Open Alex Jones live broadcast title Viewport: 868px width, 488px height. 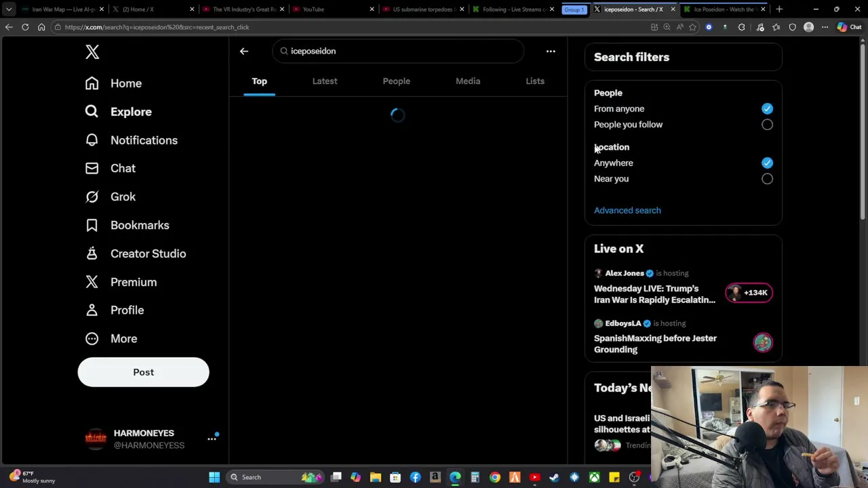click(x=654, y=294)
